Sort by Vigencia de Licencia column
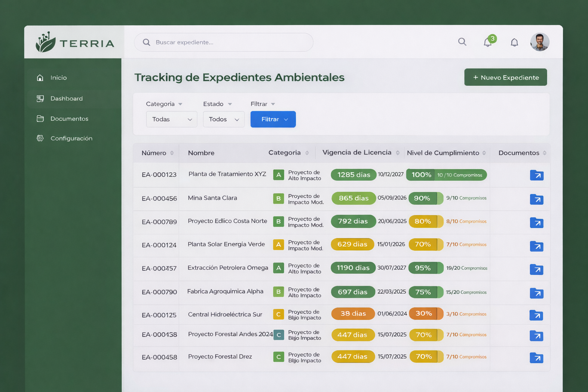 pyautogui.click(x=398, y=152)
